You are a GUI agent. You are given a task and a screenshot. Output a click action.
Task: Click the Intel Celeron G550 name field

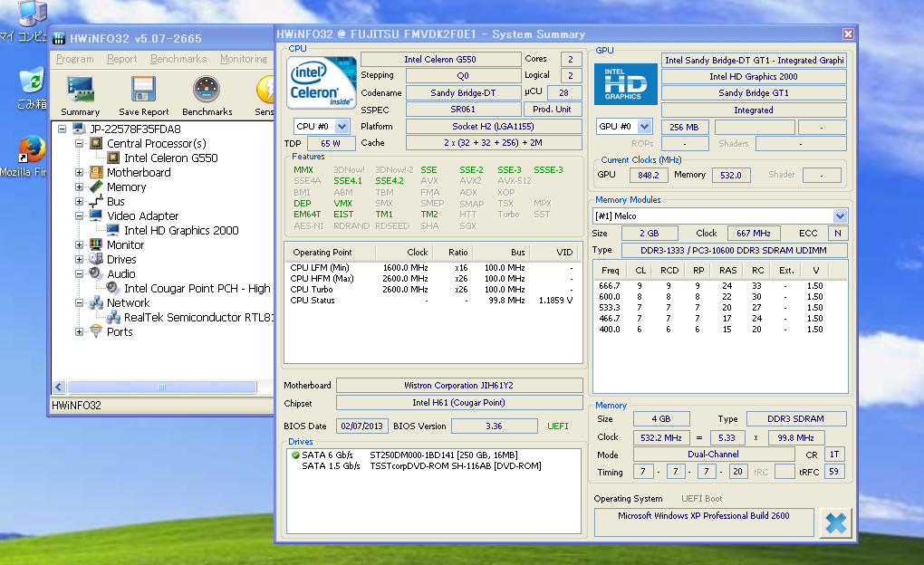440,60
